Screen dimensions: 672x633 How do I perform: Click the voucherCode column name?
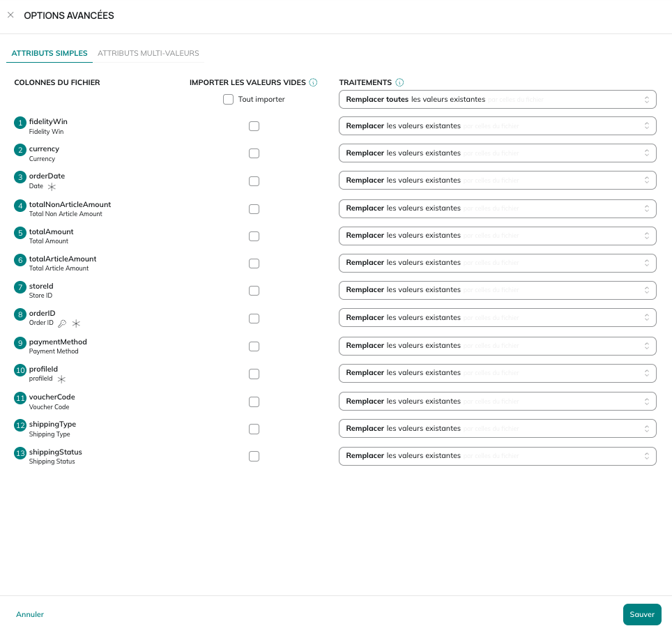(x=52, y=397)
